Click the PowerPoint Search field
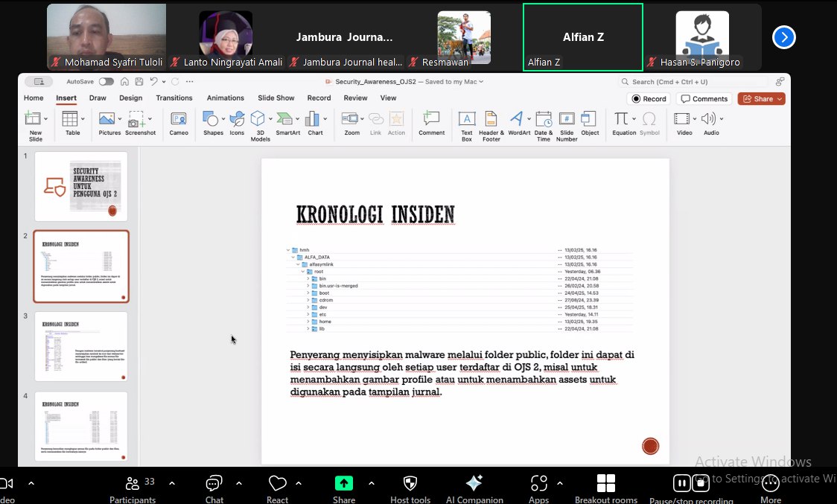The width and height of the screenshot is (837, 504). 693,82
